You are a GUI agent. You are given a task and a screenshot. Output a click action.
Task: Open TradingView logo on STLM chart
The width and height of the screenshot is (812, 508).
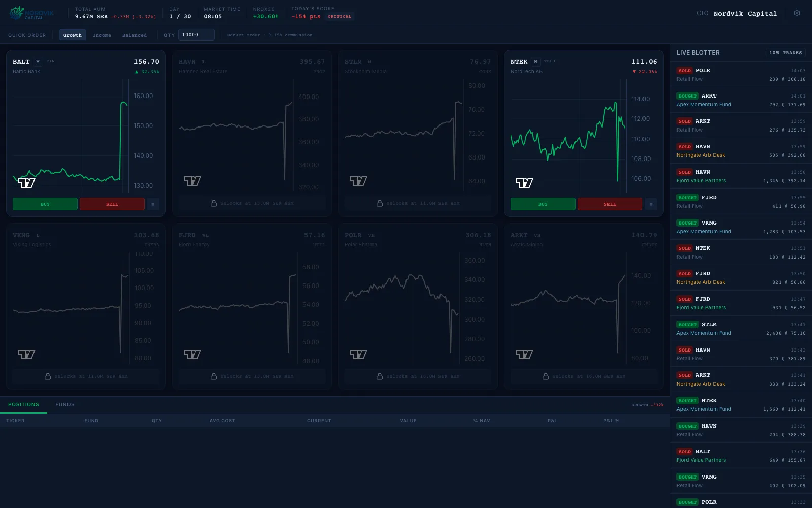[x=358, y=181]
